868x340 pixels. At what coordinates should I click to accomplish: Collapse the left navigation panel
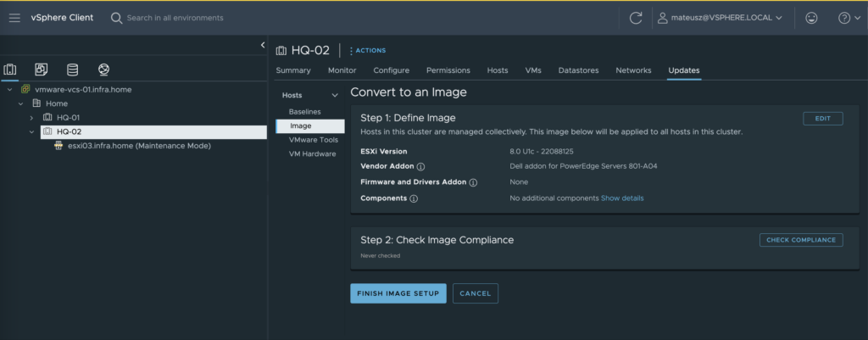[x=263, y=46]
